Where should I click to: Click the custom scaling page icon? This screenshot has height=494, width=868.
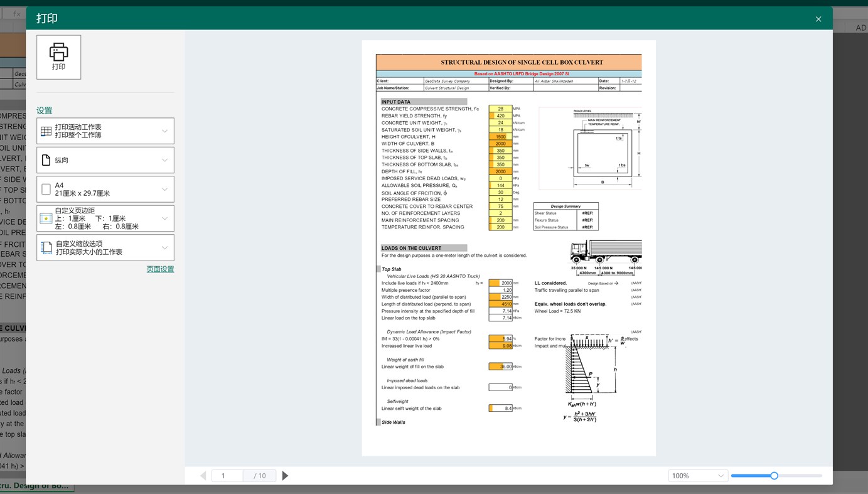click(x=45, y=247)
